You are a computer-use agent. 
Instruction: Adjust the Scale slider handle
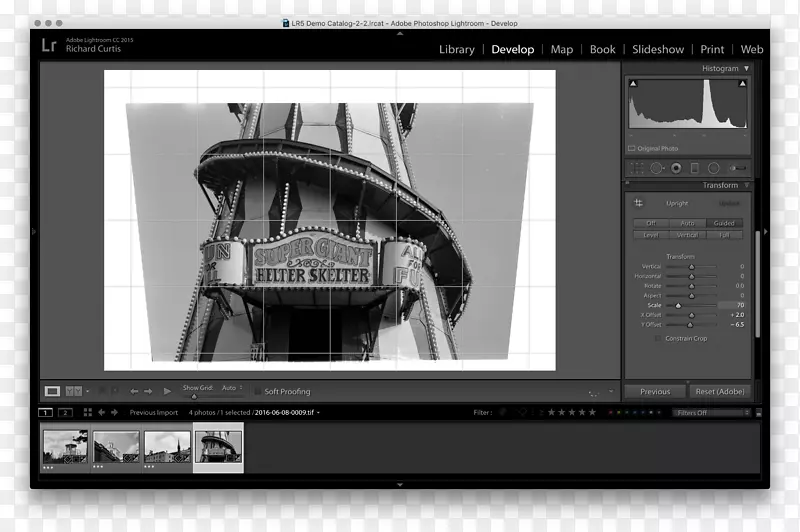tap(678, 306)
